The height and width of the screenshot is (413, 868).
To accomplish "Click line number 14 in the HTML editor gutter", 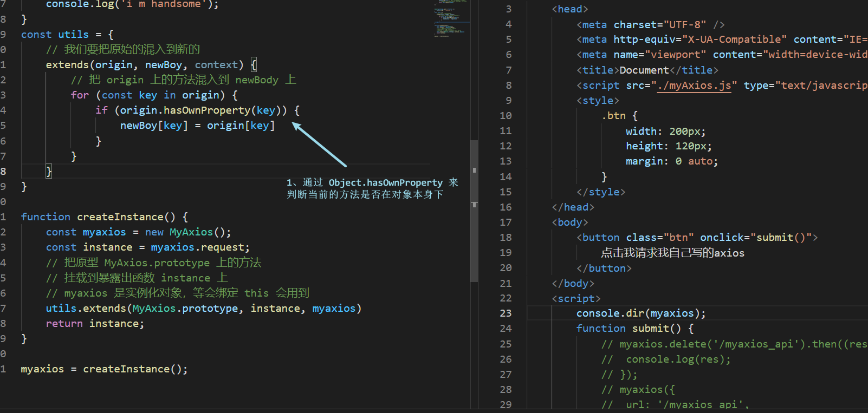I will tap(506, 176).
